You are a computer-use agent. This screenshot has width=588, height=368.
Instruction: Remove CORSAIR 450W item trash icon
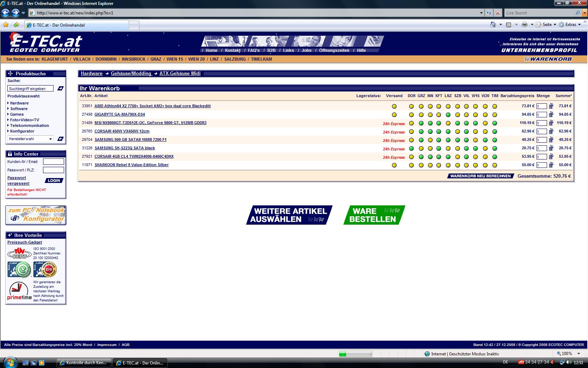tap(551, 131)
